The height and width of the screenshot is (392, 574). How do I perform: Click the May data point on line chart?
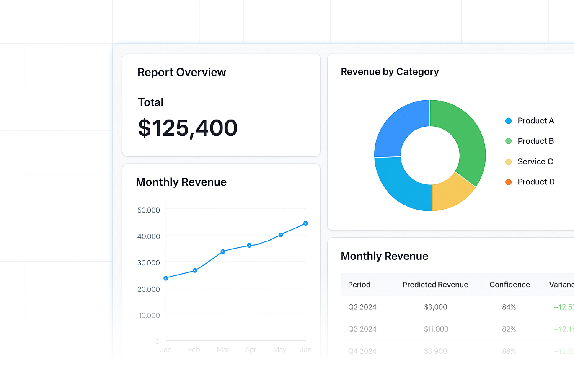(x=281, y=235)
